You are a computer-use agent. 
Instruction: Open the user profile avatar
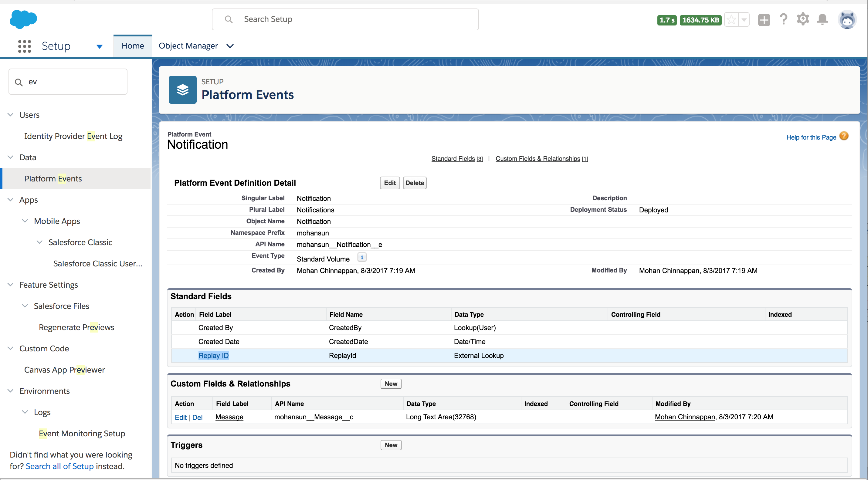pyautogui.click(x=847, y=20)
